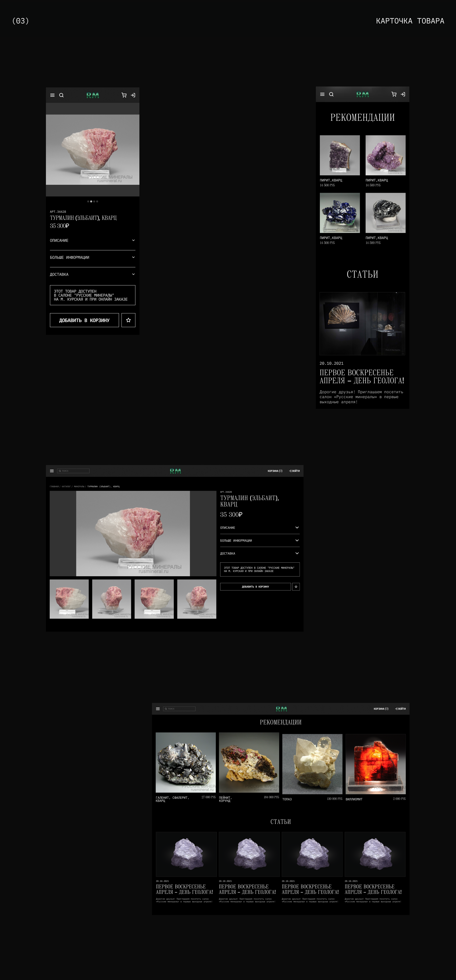Screen dimensions: 456x980
Task: Open ПЕРВОЕ ВОСКРЕСЕНЬЕ АПРЕЛЯ article title on mobile
Action: (362, 377)
